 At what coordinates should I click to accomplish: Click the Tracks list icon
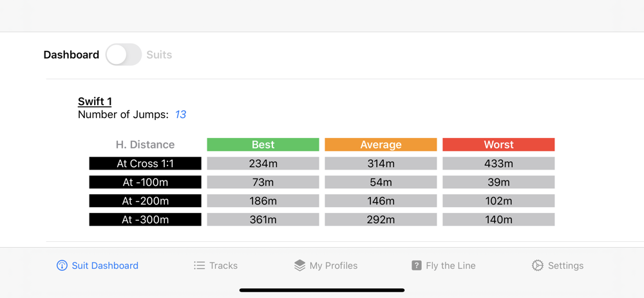[199, 266]
